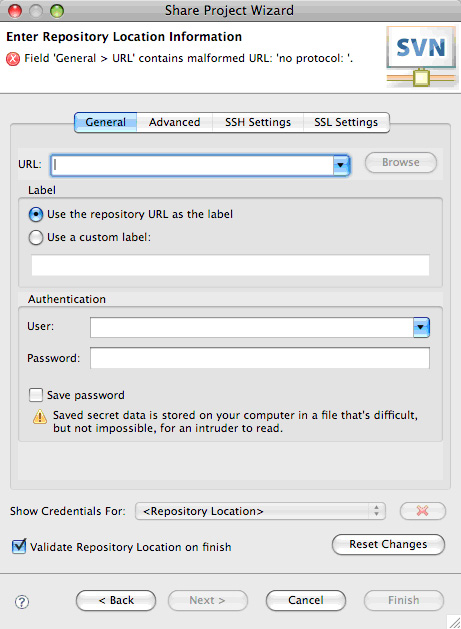Click the window resize grip corner

(x=454, y=622)
